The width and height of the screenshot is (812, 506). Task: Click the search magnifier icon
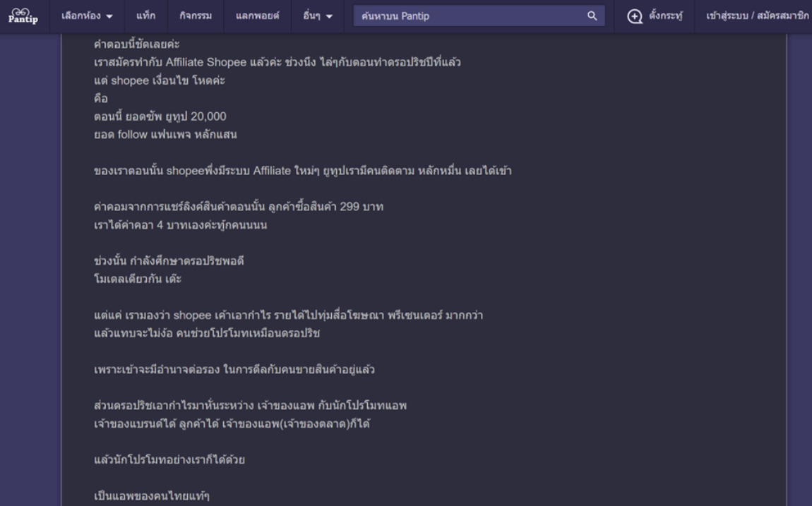(592, 16)
